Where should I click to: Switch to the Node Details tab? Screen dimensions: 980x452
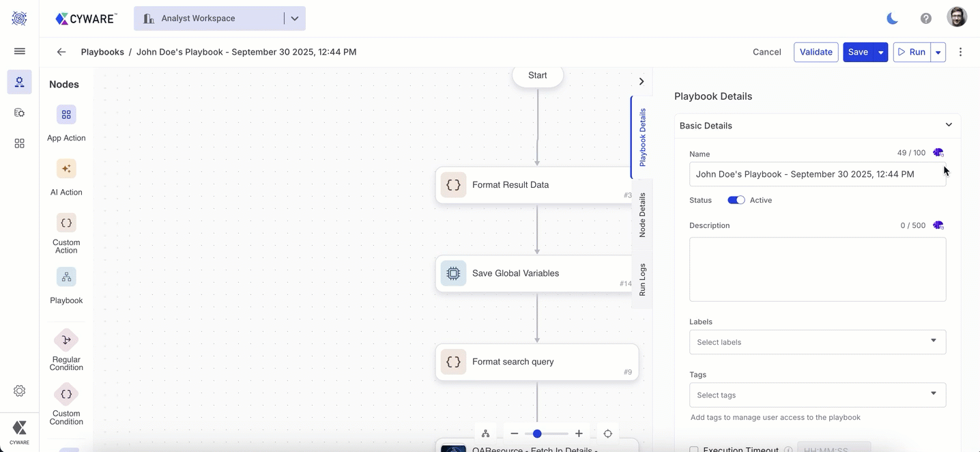click(642, 214)
